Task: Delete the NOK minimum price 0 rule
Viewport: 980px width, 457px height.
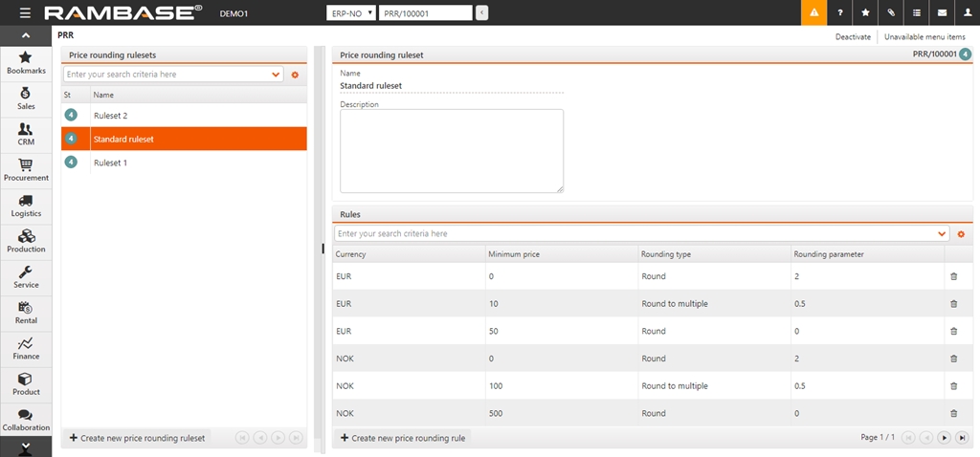Action: click(954, 359)
